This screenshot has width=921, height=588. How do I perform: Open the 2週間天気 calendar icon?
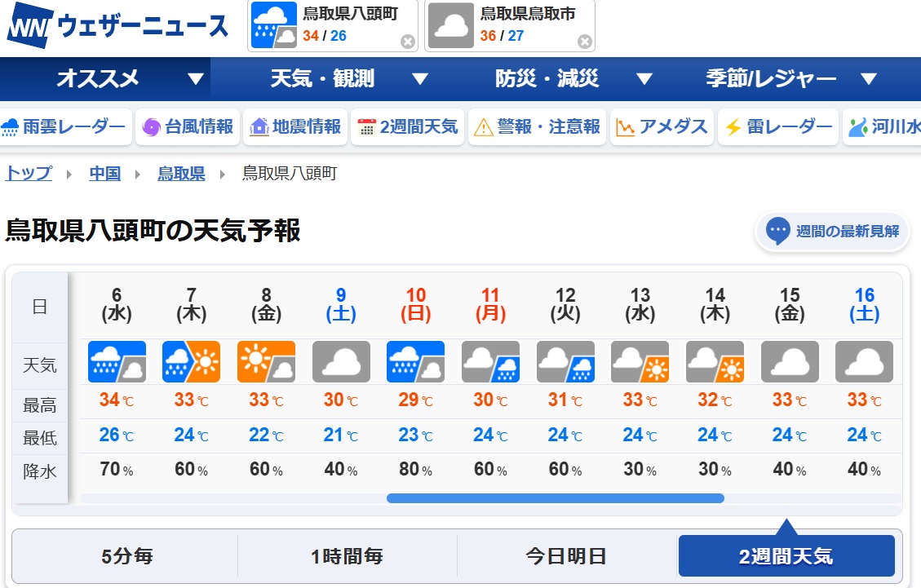367,127
